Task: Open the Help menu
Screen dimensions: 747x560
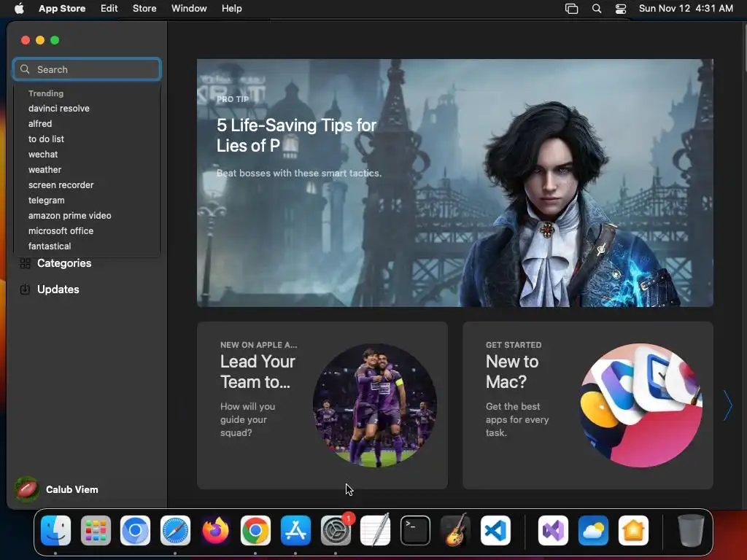Action: click(231, 9)
